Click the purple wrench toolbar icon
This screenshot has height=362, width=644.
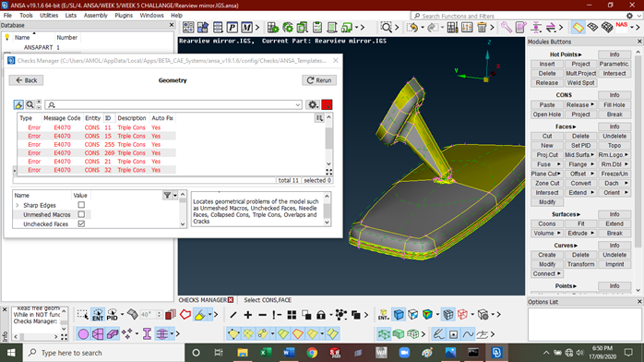506,28
